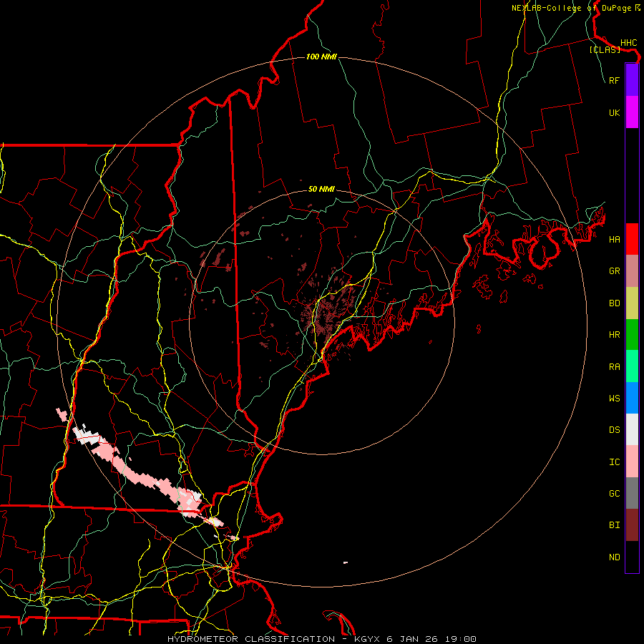Click the RA legend color swatch

click(632, 366)
